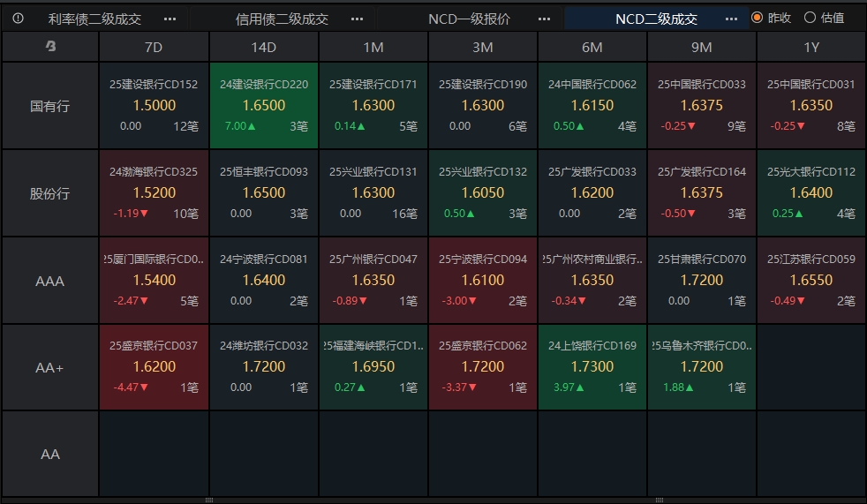
Task: Open more options for NCD二级成交
Action: coord(731,19)
